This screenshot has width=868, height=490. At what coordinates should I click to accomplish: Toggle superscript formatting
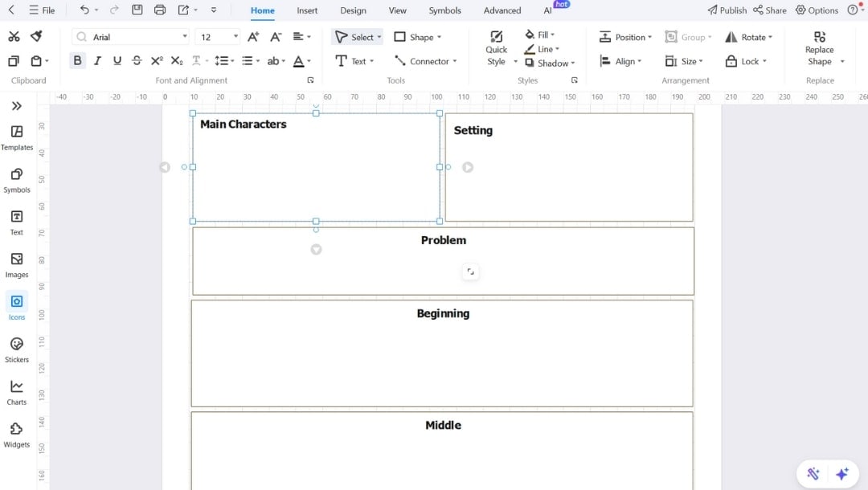(x=157, y=60)
